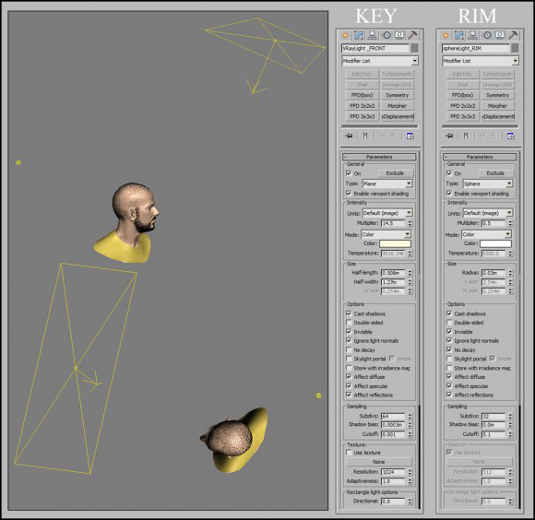The width and height of the screenshot is (535, 520).
Task: Open the pale yellow Color swatch in KEY panel
Action: click(x=395, y=244)
